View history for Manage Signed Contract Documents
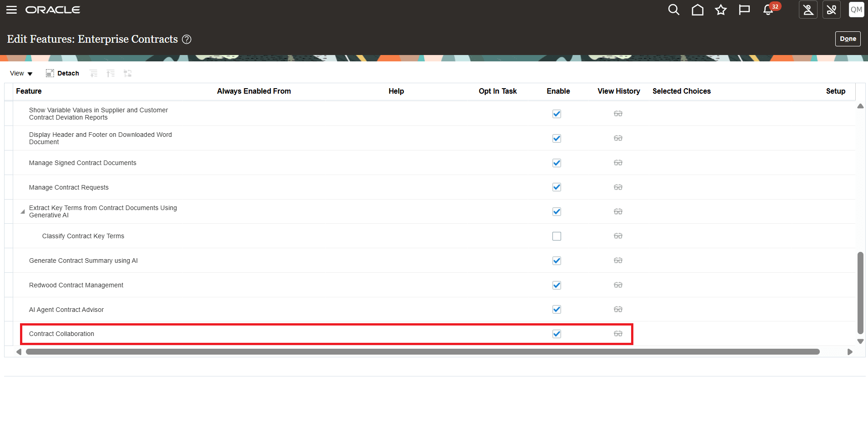868x441 pixels. (x=618, y=163)
